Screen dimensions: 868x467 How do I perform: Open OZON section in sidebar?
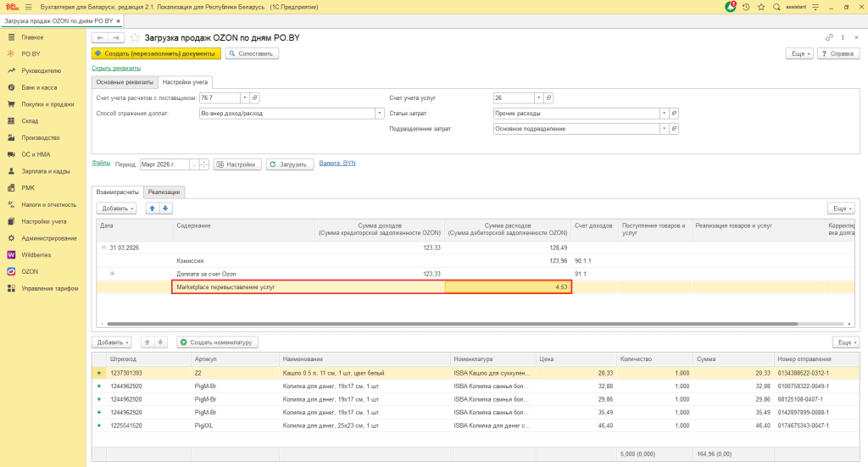pyautogui.click(x=30, y=272)
